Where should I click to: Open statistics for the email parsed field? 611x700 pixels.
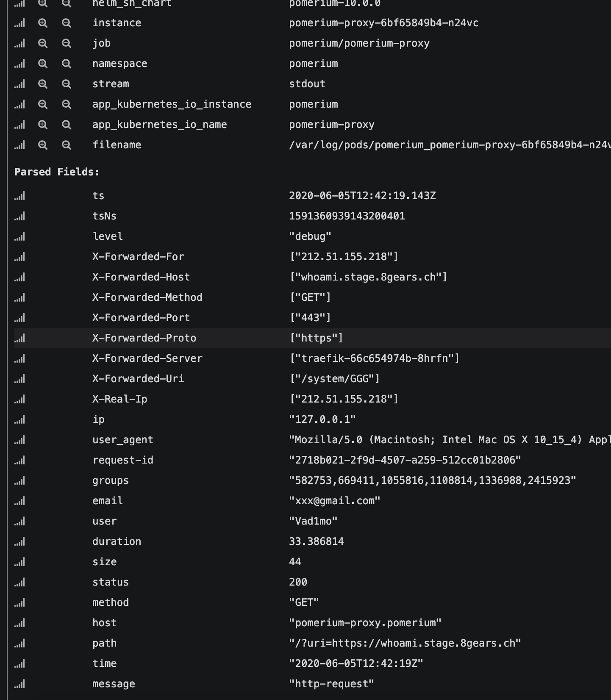coord(19,501)
